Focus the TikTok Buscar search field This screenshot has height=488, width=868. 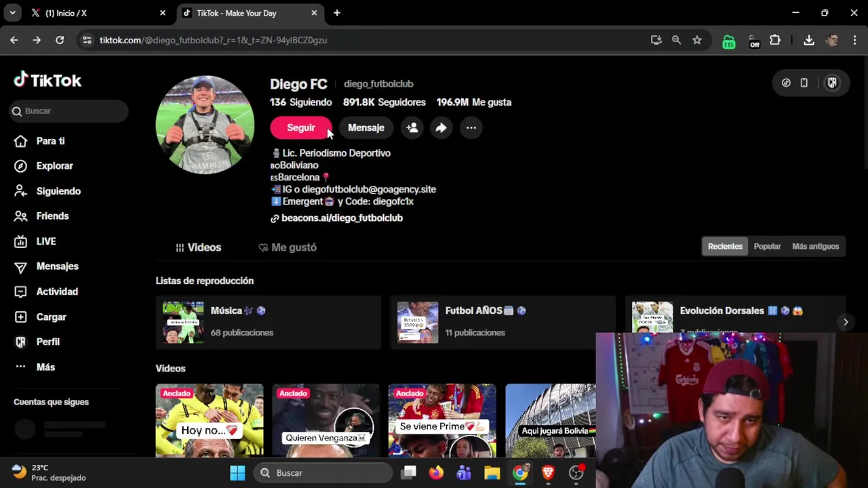(x=69, y=111)
